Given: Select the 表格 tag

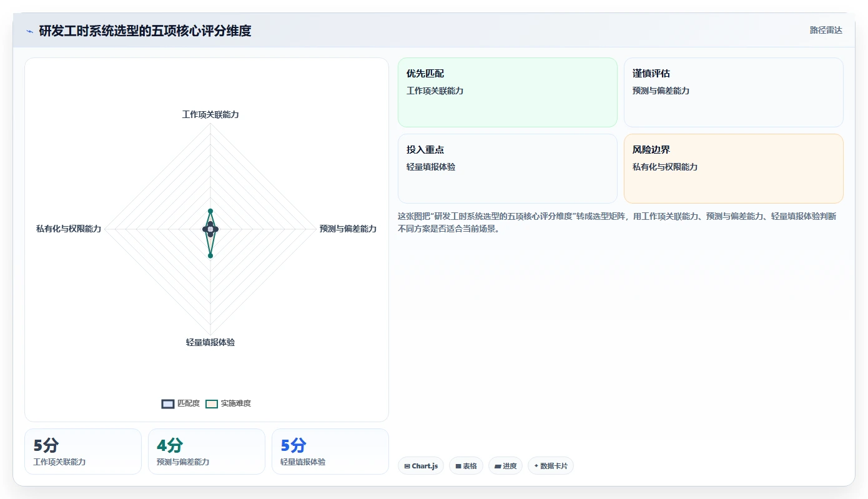Looking at the screenshot, I should [466, 466].
